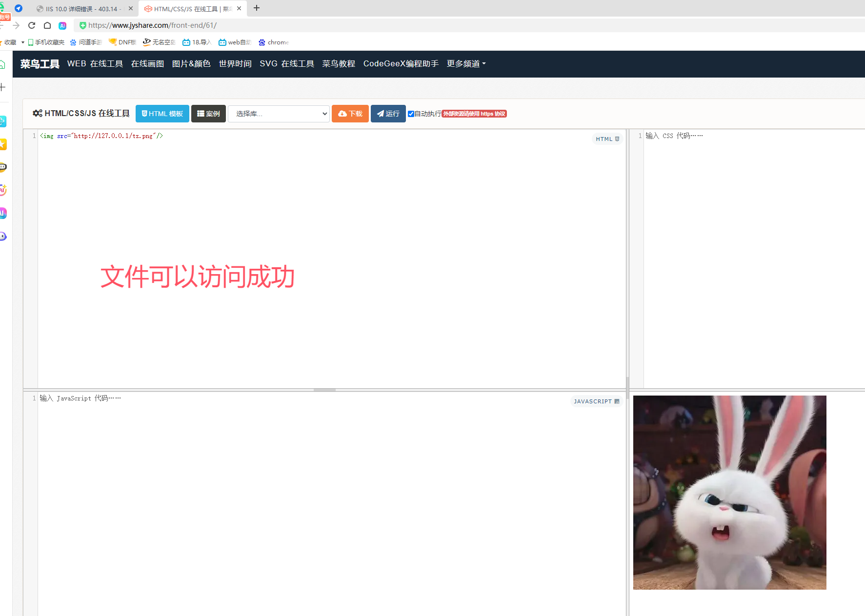Close the IIS 10.0 error tab

tap(131, 8)
